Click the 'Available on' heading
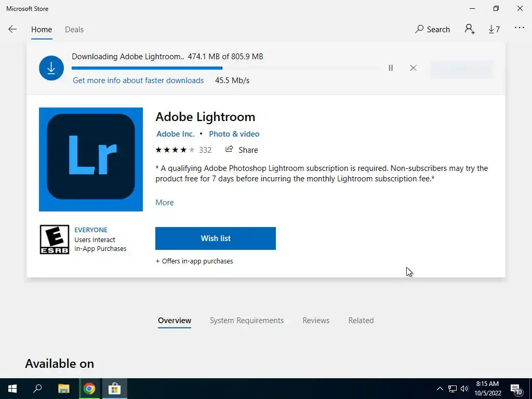This screenshot has height=399, width=532. (x=59, y=364)
